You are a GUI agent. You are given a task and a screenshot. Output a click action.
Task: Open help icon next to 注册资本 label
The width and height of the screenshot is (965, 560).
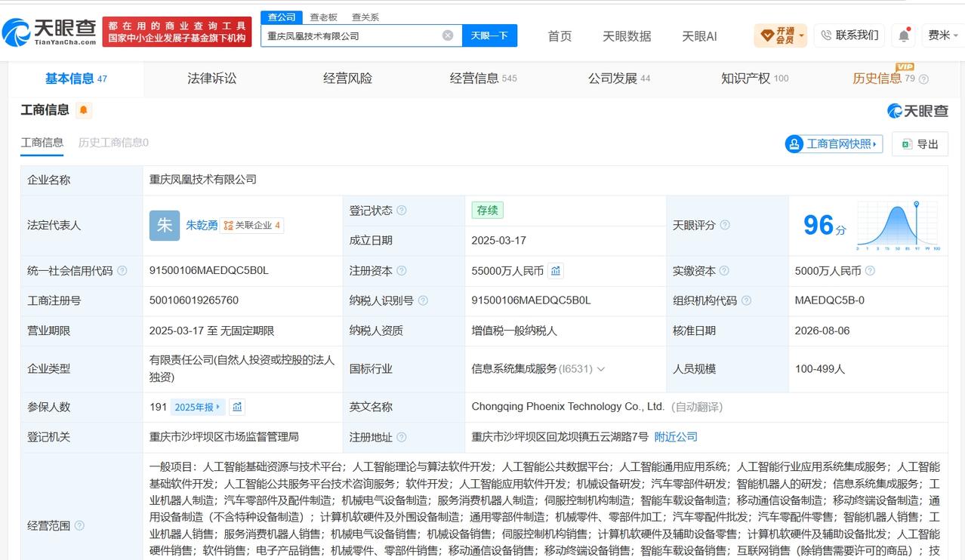pyautogui.click(x=402, y=270)
